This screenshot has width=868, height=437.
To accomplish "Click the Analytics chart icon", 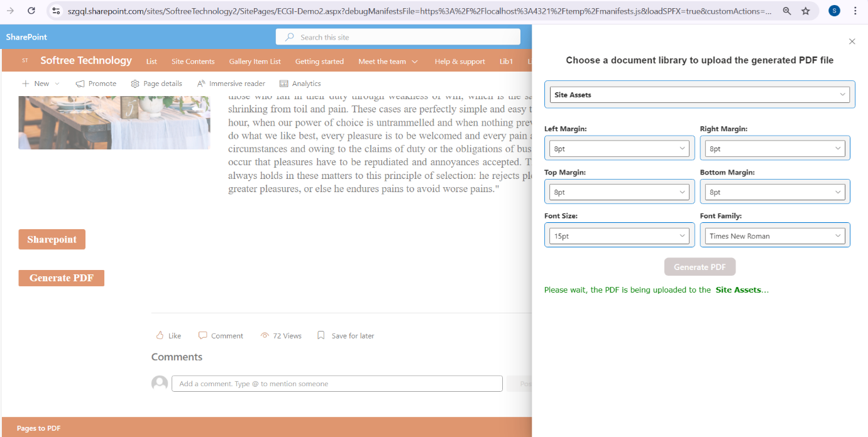I will [284, 84].
